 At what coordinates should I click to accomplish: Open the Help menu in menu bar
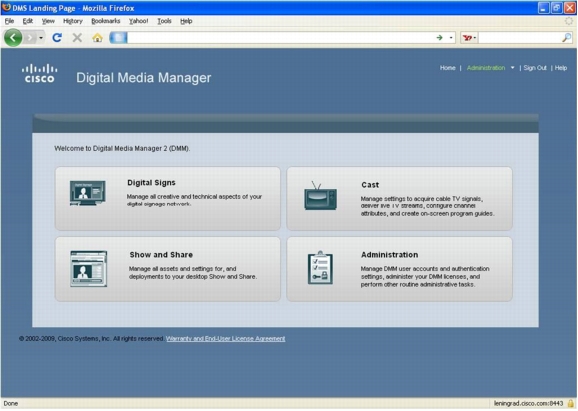point(186,21)
